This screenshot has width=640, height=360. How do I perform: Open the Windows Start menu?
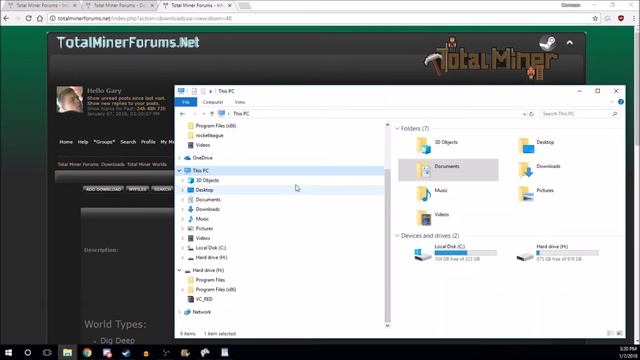[8, 353]
